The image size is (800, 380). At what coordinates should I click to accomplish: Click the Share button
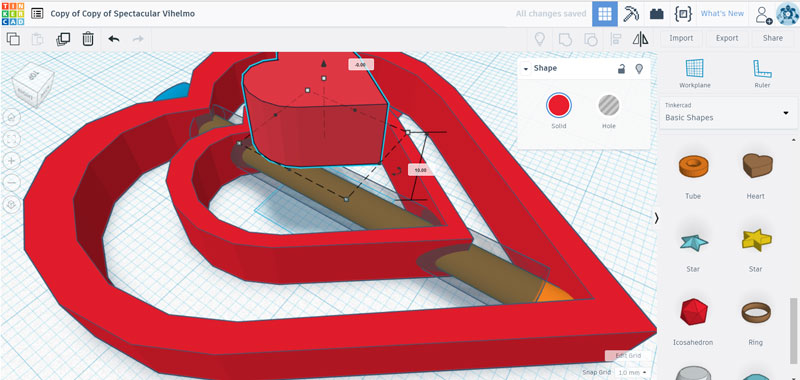[773, 38]
